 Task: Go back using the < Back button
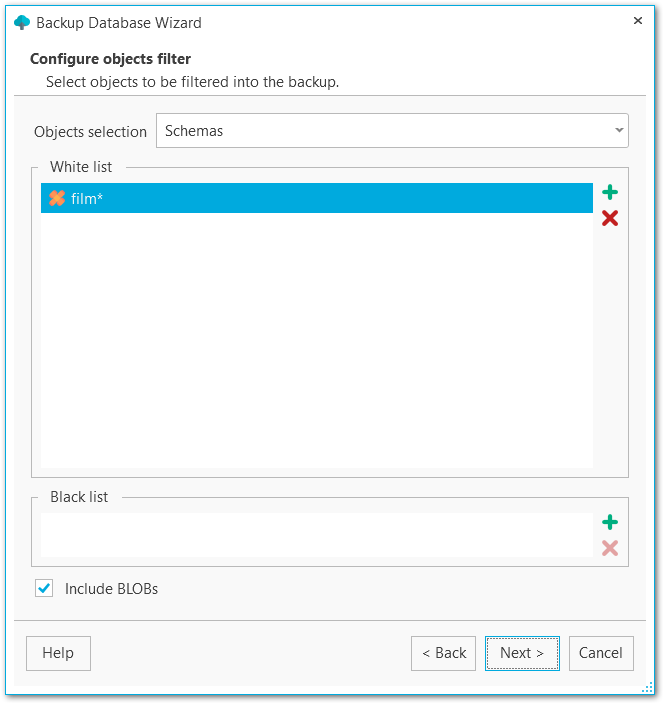click(443, 653)
